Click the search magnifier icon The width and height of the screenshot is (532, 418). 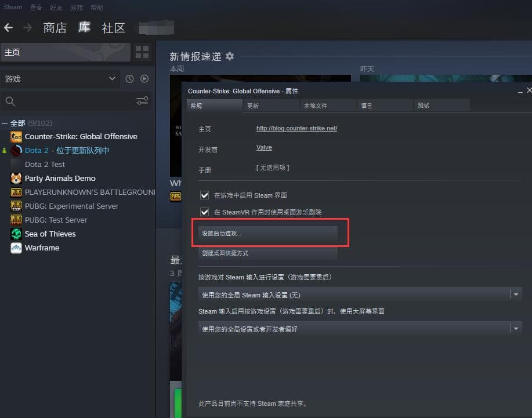click(10, 101)
